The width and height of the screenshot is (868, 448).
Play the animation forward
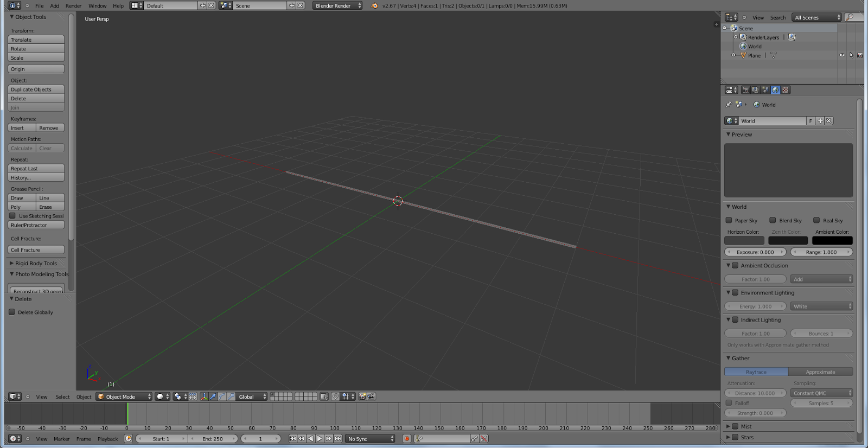(x=320, y=439)
